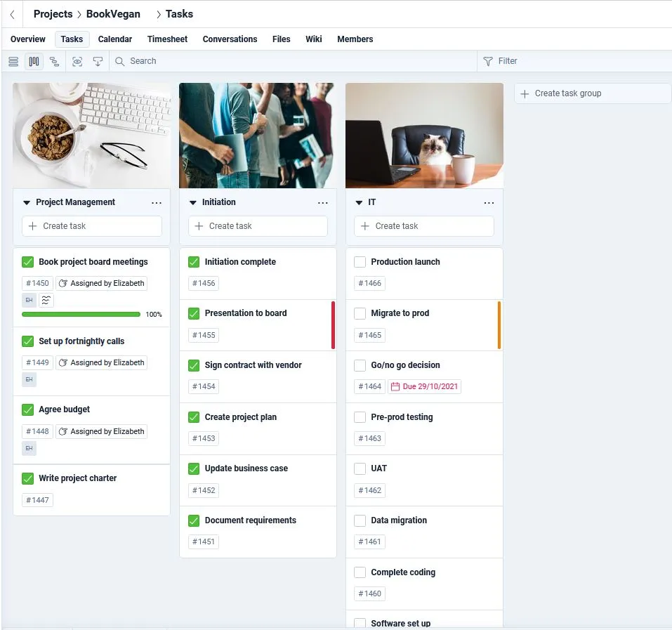Switch to list view icon in toolbar
This screenshot has height=630, width=672.
(13, 61)
